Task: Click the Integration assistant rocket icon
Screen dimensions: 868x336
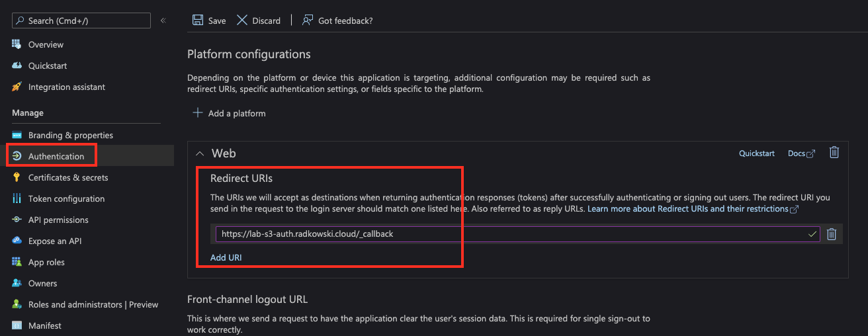Action: (17, 87)
